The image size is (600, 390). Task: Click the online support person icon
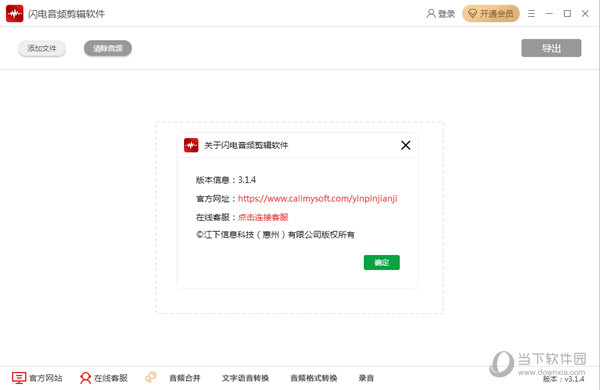(85, 378)
